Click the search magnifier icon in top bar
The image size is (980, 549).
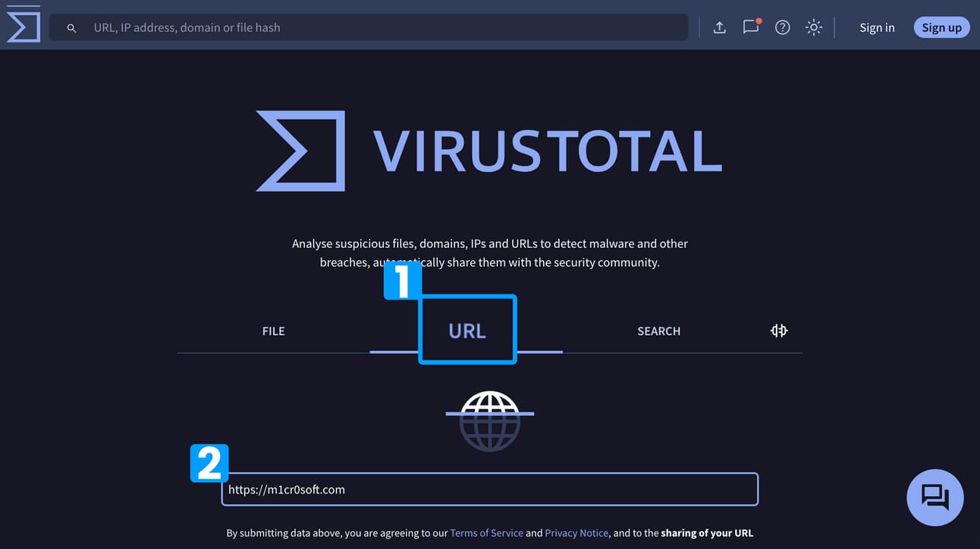tap(72, 28)
